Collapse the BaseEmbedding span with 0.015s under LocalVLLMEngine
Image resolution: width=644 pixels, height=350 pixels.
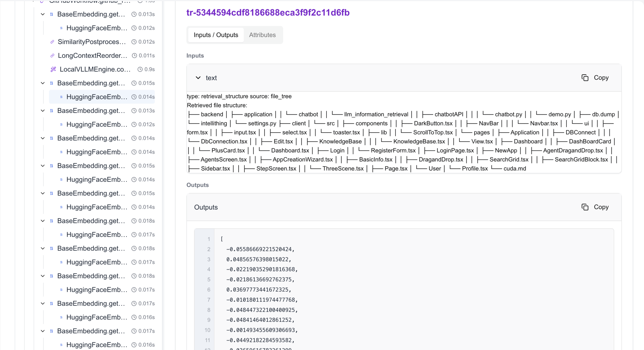click(x=43, y=83)
